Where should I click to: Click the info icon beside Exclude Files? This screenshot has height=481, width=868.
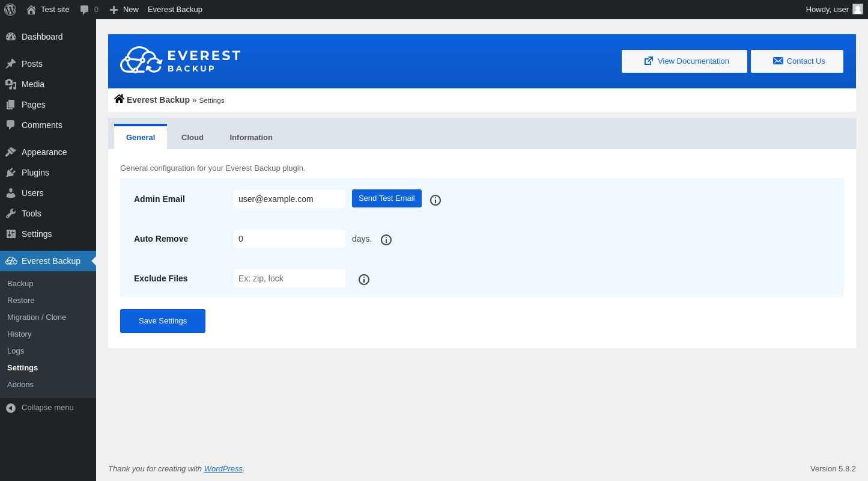(x=364, y=280)
